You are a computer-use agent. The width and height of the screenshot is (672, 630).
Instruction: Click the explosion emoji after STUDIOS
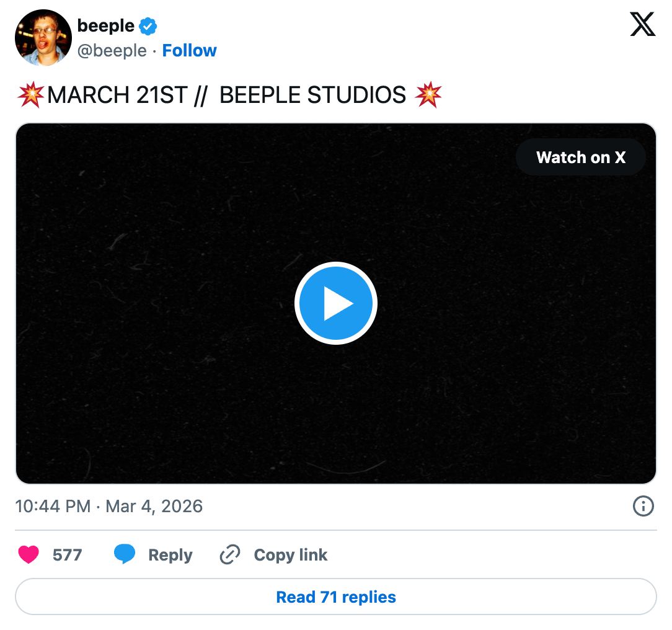[x=428, y=95]
